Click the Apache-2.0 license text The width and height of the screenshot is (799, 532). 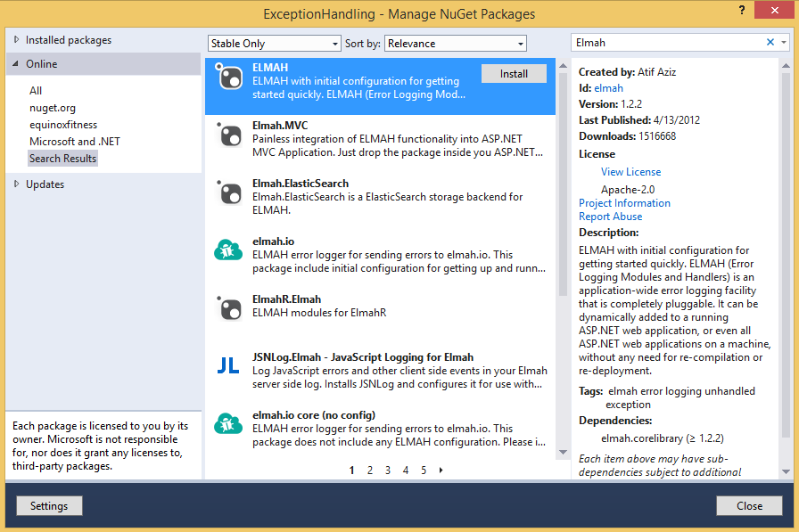628,190
